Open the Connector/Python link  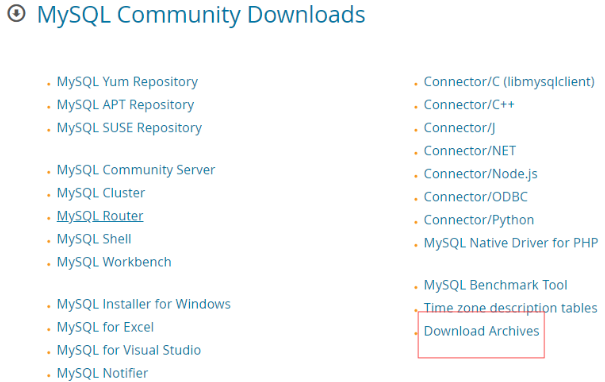pos(478,220)
